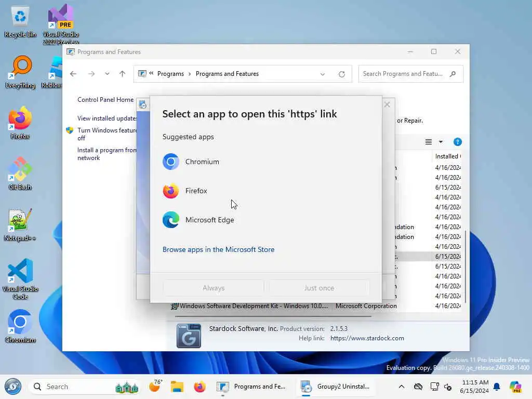
Task: Refresh the Programs and Features list
Action: point(342,74)
